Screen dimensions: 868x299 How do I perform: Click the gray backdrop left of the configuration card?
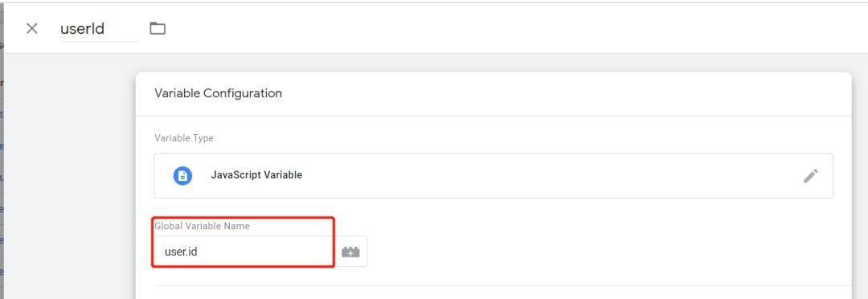pyautogui.click(x=69, y=177)
